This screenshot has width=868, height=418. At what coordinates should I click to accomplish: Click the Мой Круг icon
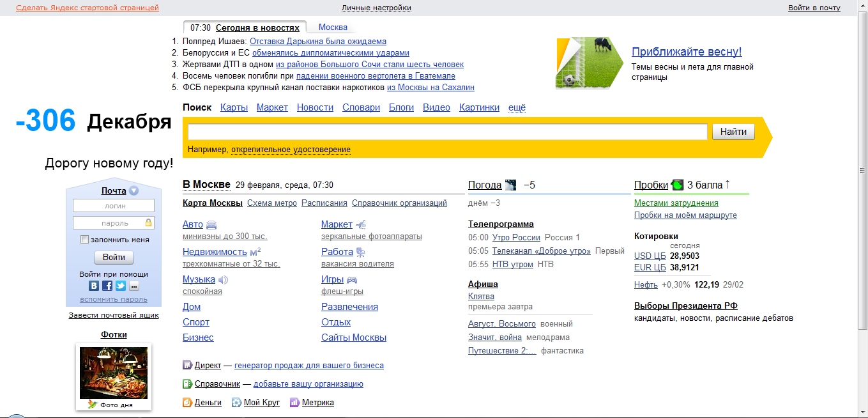236,403
